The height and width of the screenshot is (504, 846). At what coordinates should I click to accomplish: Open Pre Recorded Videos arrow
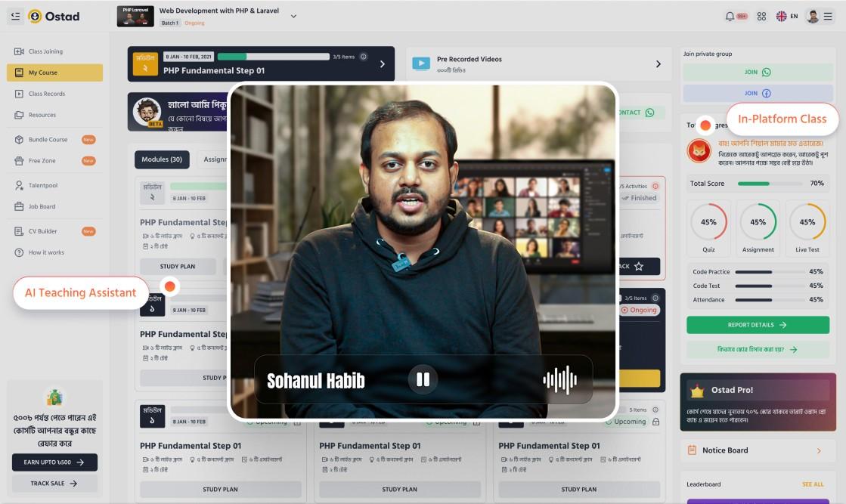click(658, 64)
